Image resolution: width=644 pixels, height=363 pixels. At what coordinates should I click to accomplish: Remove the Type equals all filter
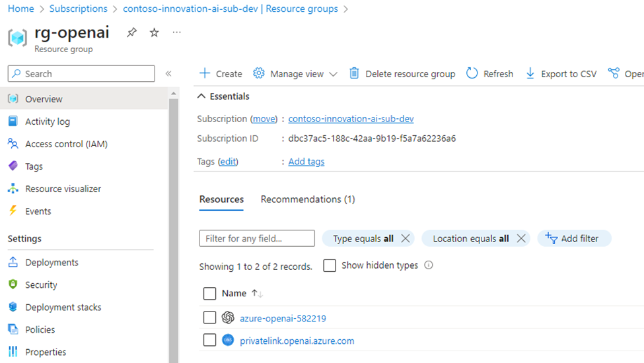[406, 238]
